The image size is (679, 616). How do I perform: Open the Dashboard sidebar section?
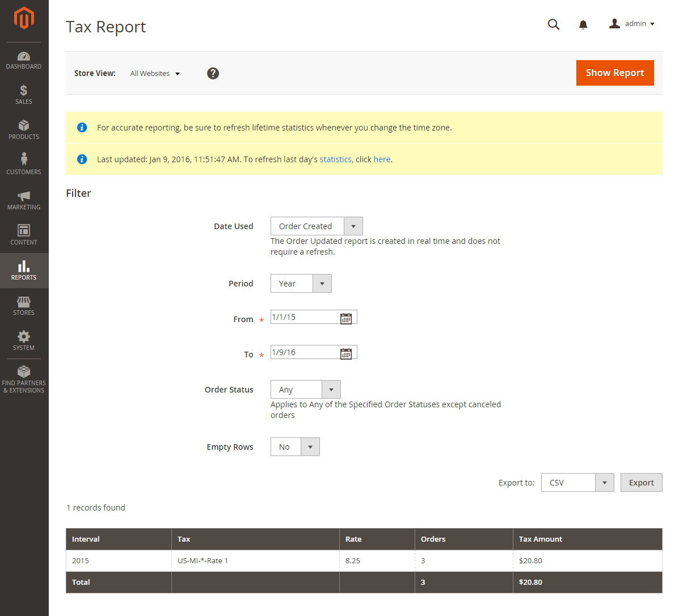coord(24,61)
